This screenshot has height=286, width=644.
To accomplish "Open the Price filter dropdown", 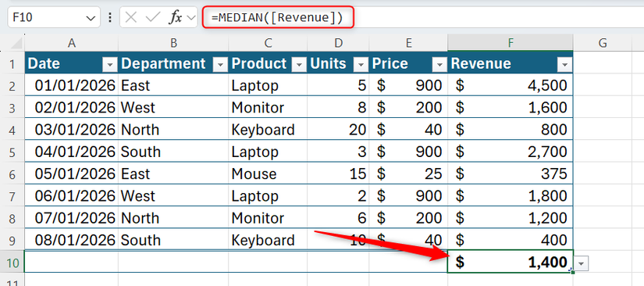I will 440,65.
